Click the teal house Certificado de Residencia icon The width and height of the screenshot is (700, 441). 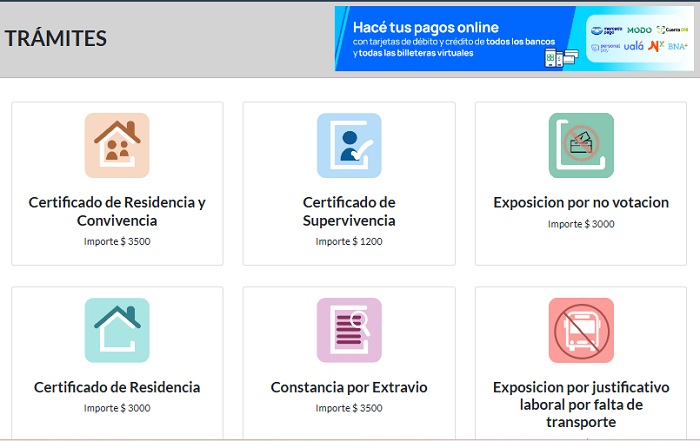pos(117,330)
